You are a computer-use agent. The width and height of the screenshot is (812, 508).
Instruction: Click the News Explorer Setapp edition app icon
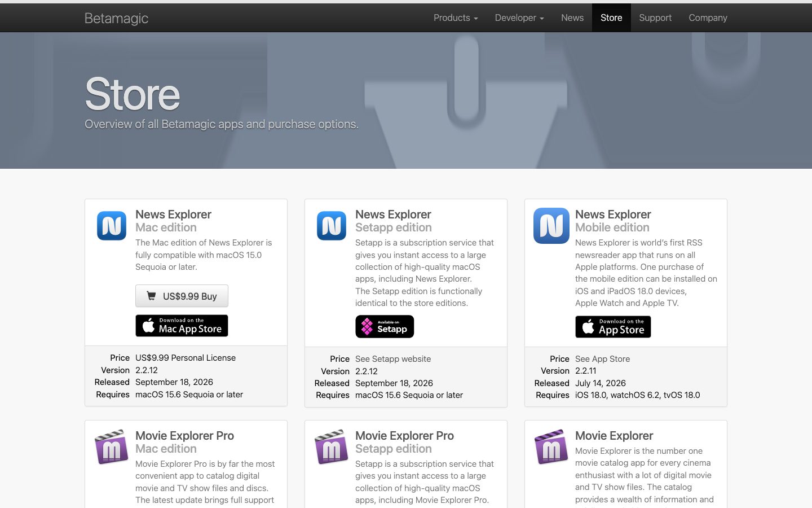332,226
